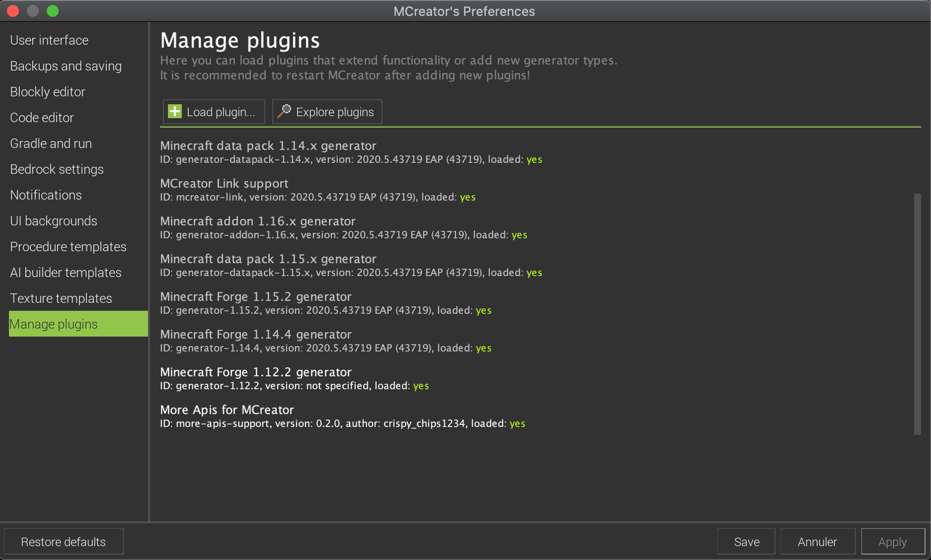Go to Gradle and run settings
This screenshot has height=560, width=931.
50,143
